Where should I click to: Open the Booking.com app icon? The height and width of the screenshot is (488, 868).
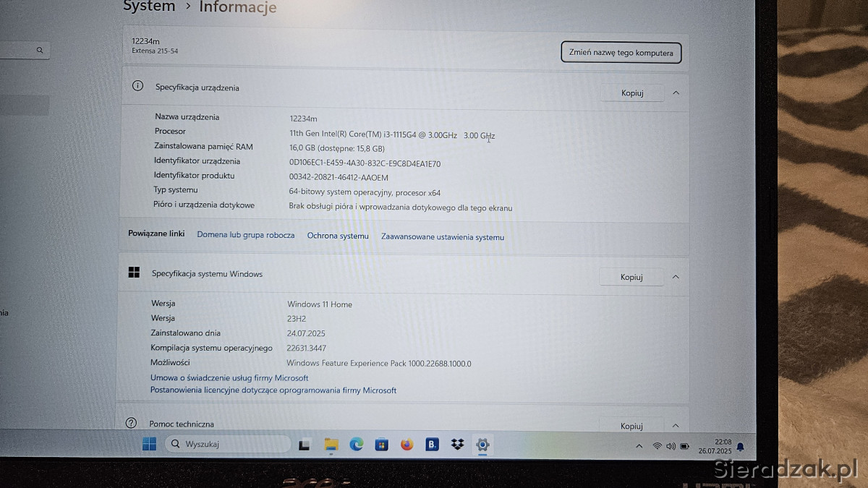click(432, 445)
